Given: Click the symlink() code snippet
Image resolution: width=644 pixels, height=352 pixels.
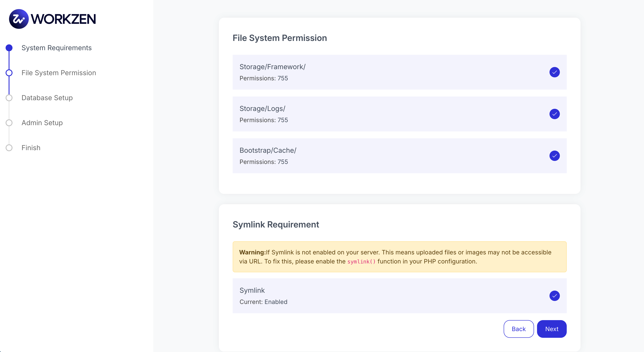Looking at the screenshot, I should click(x=361, y=262).
